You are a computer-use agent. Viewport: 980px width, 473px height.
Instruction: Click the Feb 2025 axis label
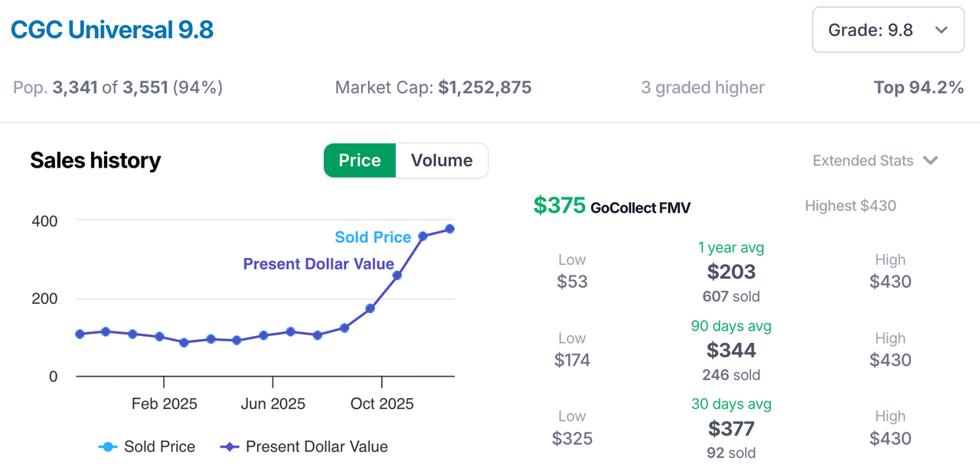164,404
